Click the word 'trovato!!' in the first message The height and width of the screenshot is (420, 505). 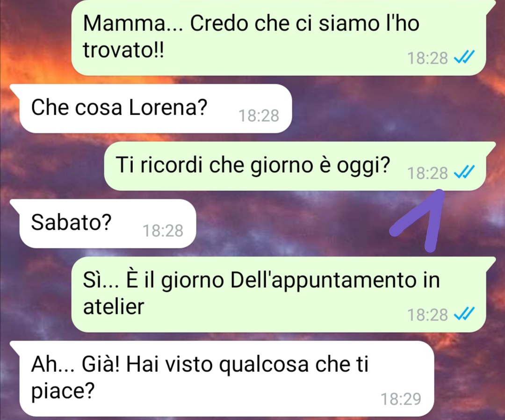(123, 50)
